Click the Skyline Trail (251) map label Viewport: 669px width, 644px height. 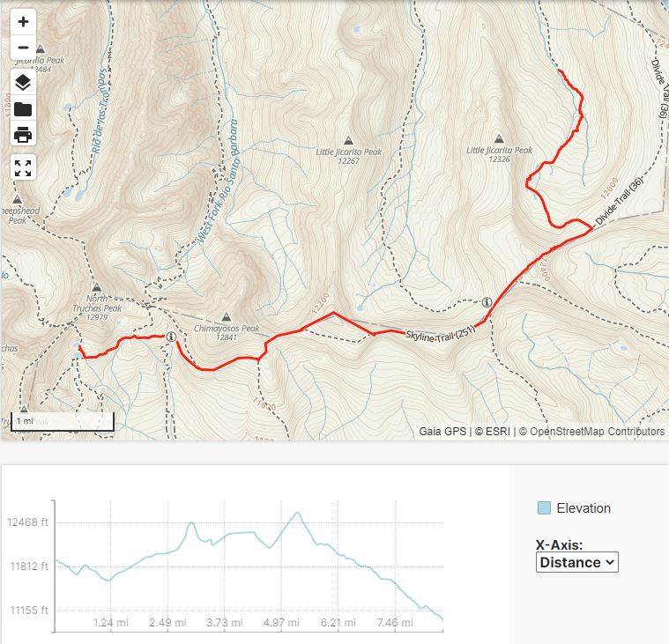tap(441, 337)
